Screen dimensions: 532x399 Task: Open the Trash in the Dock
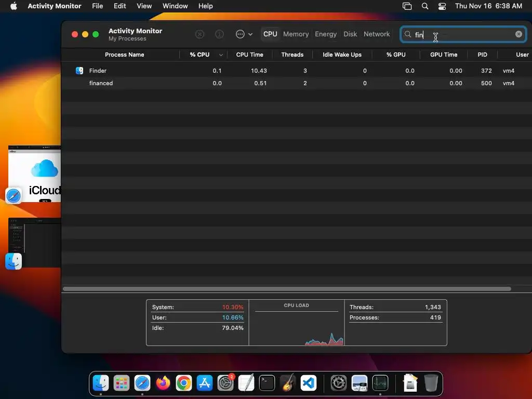[x=431, y=383]
